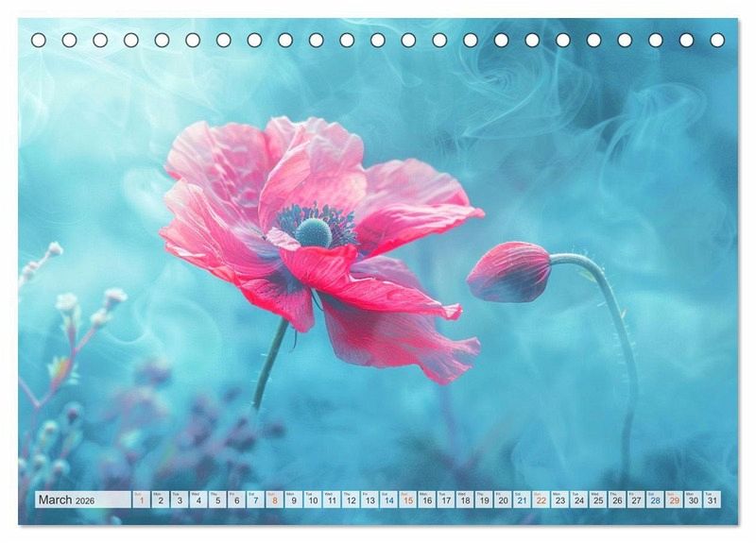Select day 29 date cell
The image size is (756, 543).
(x=674, y=501)
